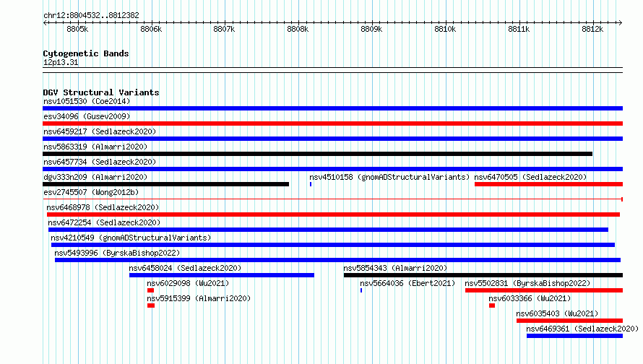Select the blue nsv6469361 variant bar
Viewport: 643px width, 364px height.
(574, 336)
